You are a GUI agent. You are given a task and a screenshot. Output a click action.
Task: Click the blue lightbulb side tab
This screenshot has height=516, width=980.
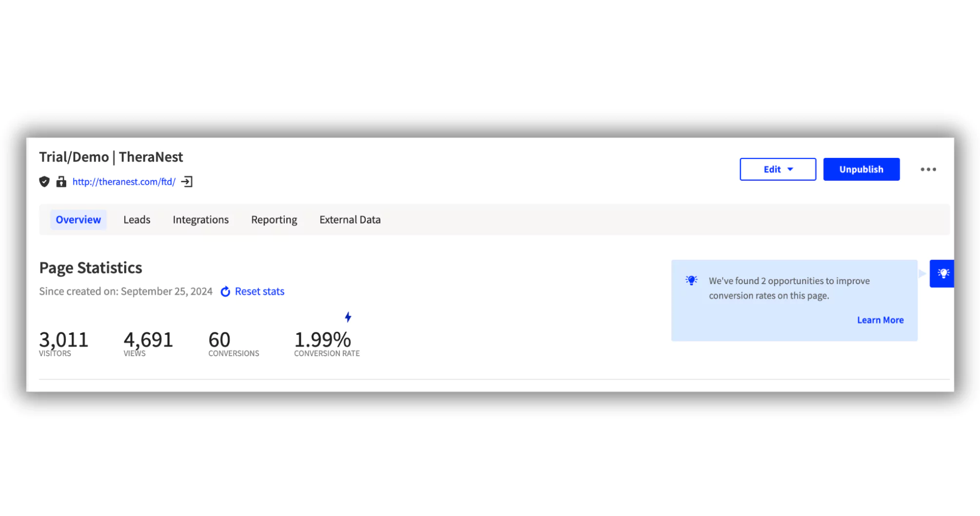point(941,273)
